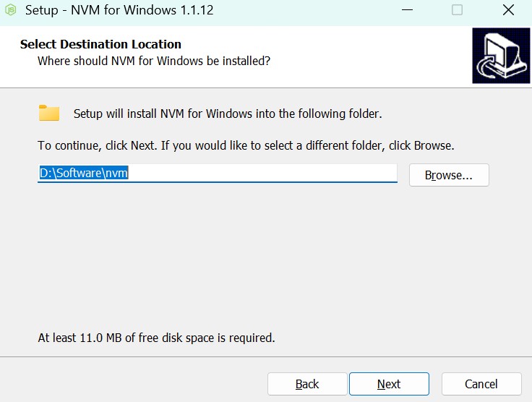Click the yellow folder icon
The height and width of the screenshot is (402, 532).
tap(49, 113)
